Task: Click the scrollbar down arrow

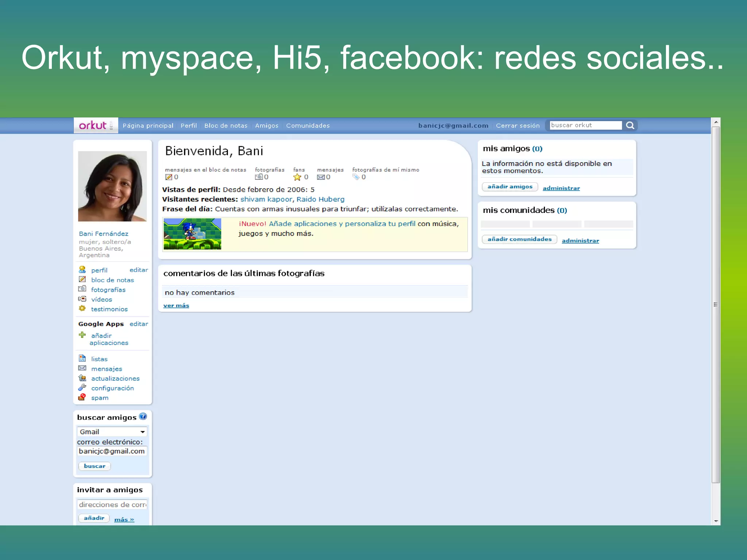Action: tap(716, 521)
